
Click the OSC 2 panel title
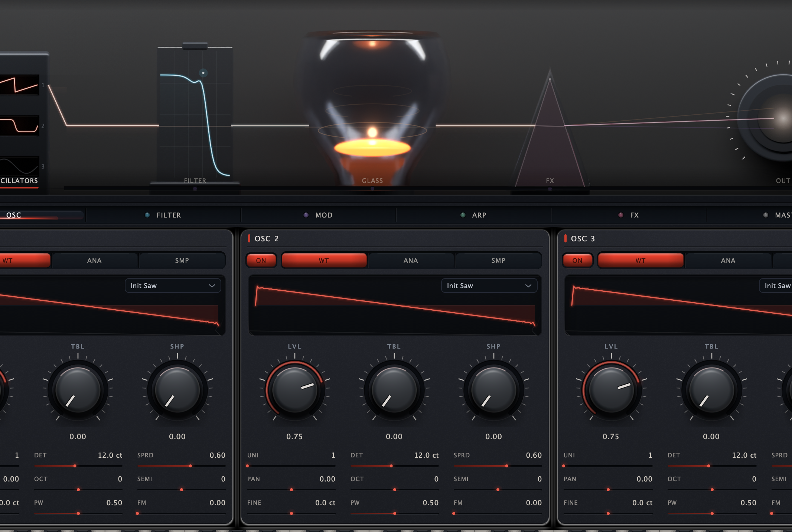266,238
